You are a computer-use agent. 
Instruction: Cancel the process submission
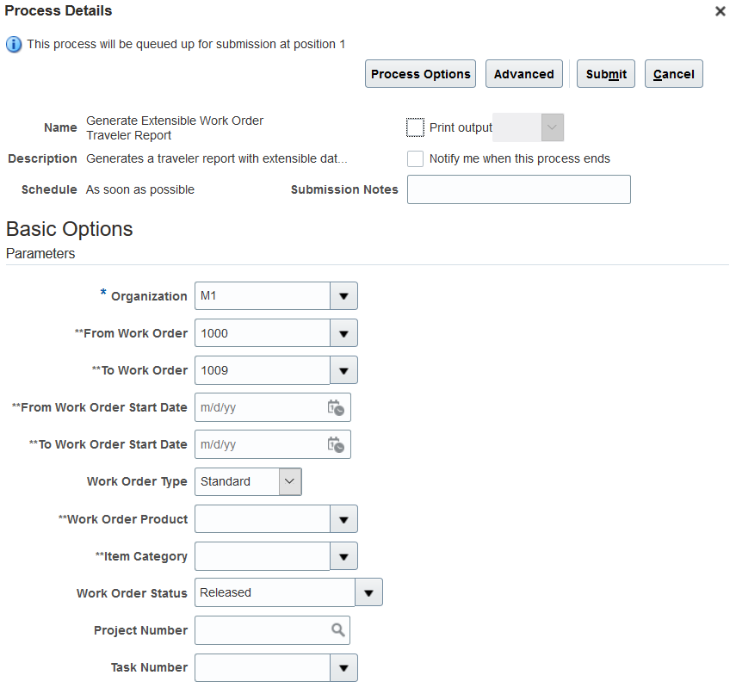[x=673, y=74]
